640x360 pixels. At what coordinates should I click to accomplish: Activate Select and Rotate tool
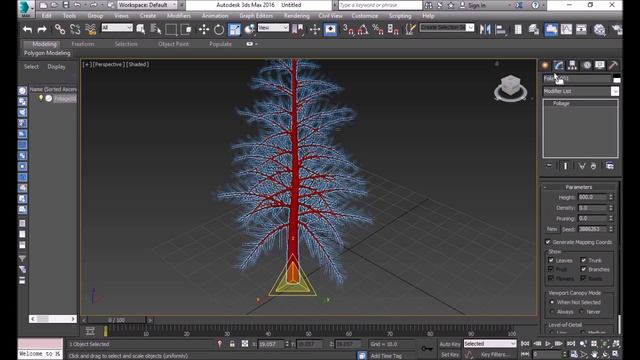click(x=219, y=29)
